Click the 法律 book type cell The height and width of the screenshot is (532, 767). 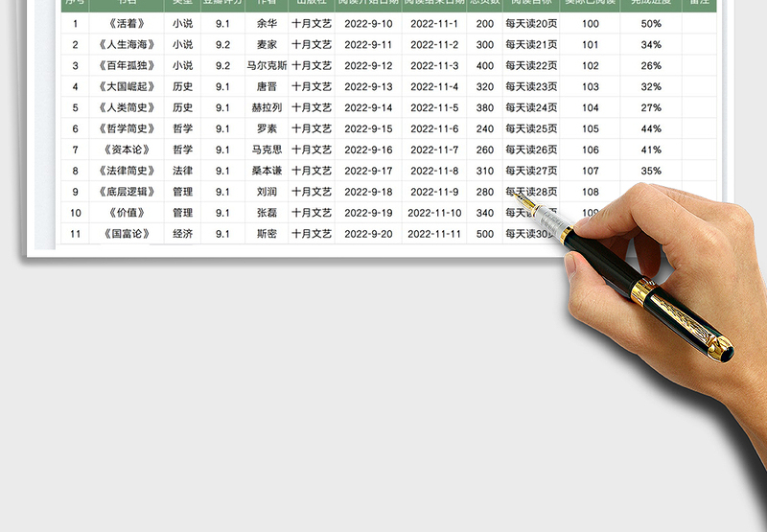coord(182,171)
